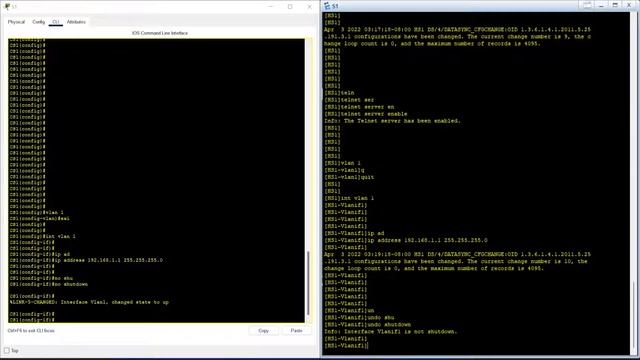Click the Packet Tracer icon in left S1 title bar
This screenshot has height=360, width=640.
coord(6,7)
